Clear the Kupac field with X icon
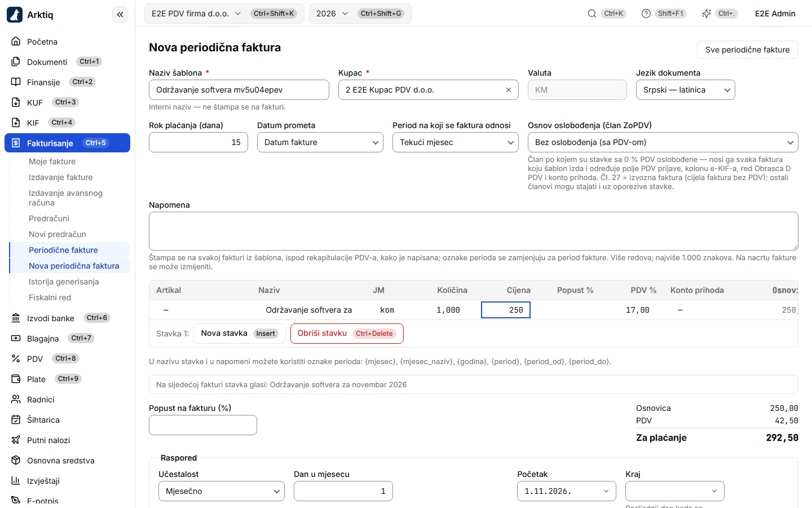The width and height of the screenshot is (812, 508). coord(509,90)
